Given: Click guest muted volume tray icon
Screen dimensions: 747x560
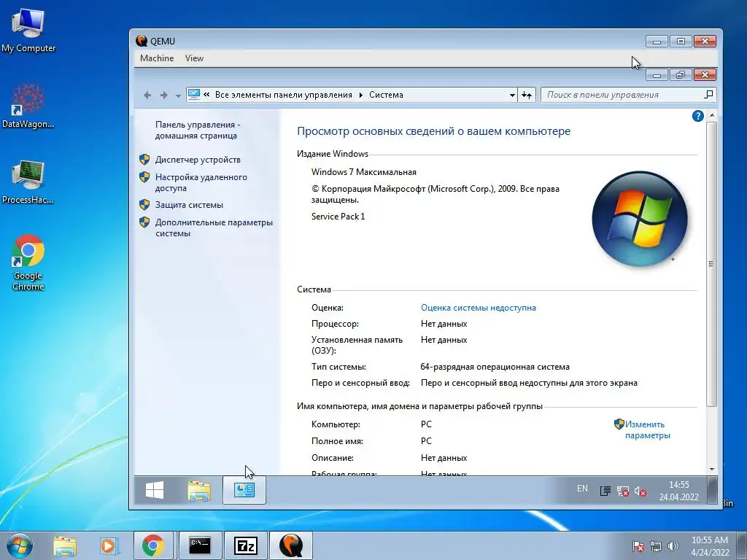Looking at the screenshot, I should point(640,491).
